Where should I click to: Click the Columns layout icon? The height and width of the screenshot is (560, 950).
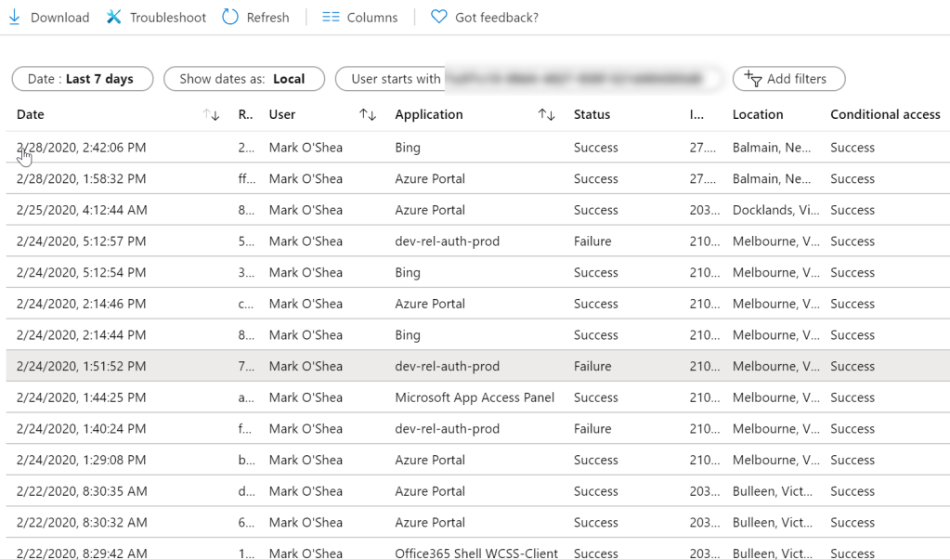coord(331,17)
